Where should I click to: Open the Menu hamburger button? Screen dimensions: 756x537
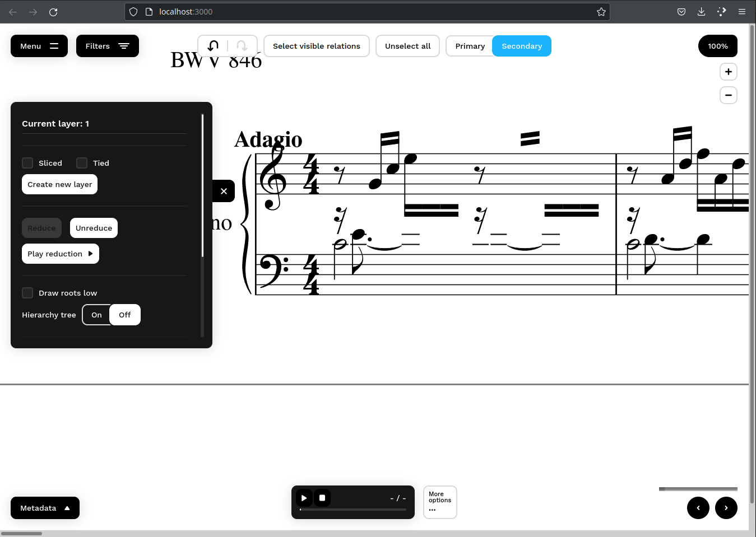[39, 46]
